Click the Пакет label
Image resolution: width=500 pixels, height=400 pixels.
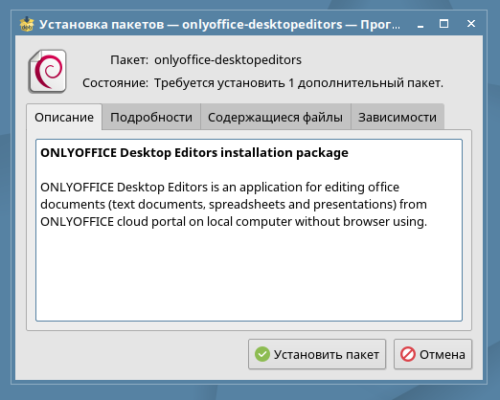(129, 60)
